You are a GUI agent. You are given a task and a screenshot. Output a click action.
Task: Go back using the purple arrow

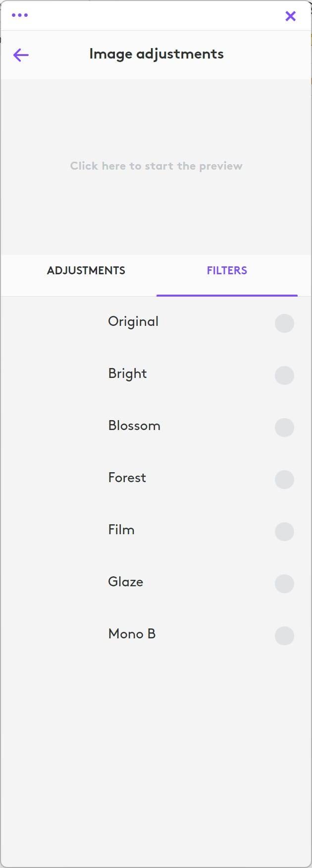point(21,55)
